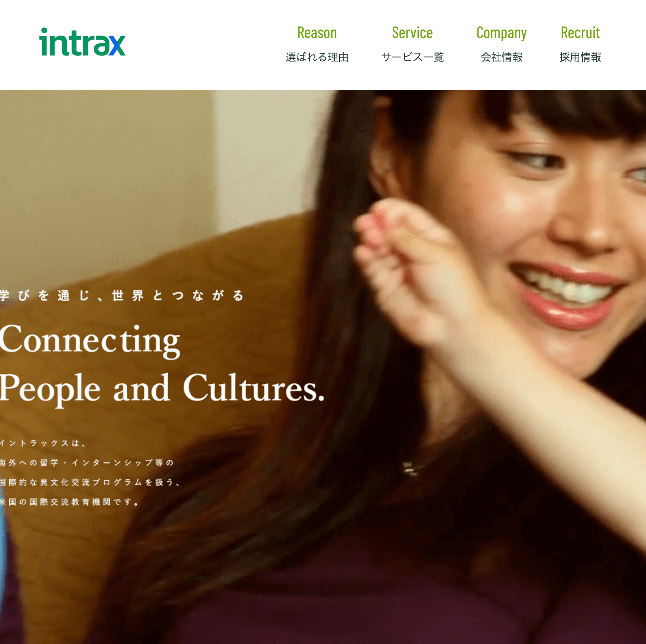This screenshot has width=646, height=644.
Task: Click the 会社情報 label
Action: pos(501,57)
